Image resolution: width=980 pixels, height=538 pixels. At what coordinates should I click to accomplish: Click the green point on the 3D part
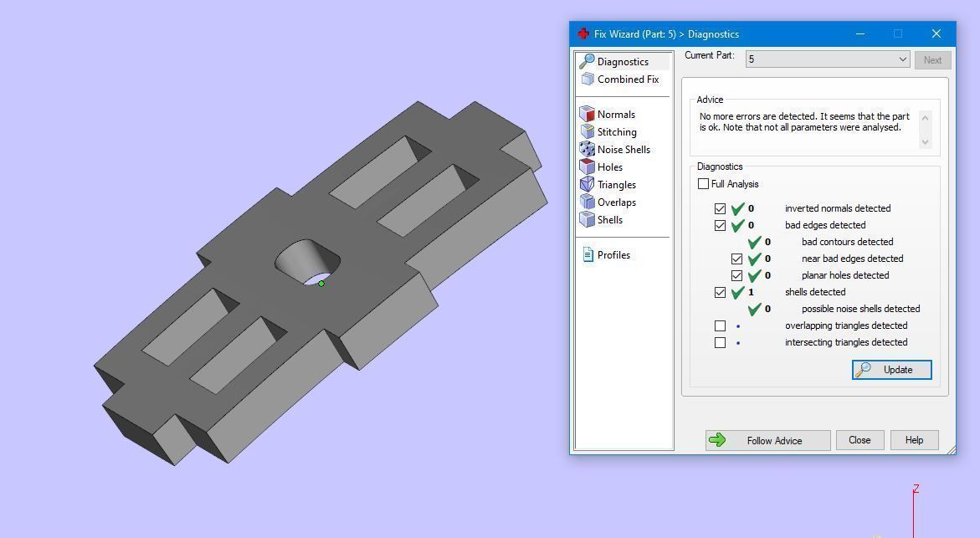coord(321,284)
